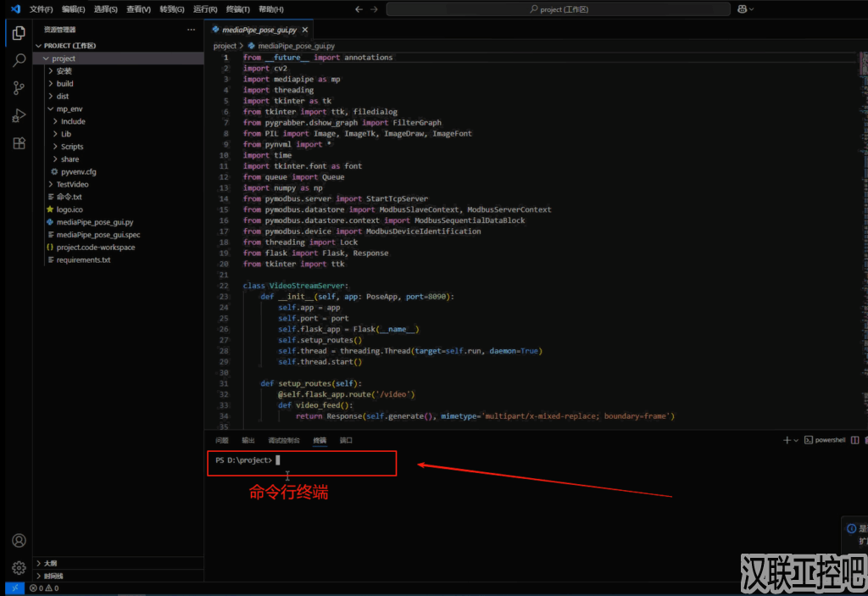Viewport: 868px width, 596px height.
Task: Open the Search view in activity bar
Action: pyautogui.click(x=19, y=60)
